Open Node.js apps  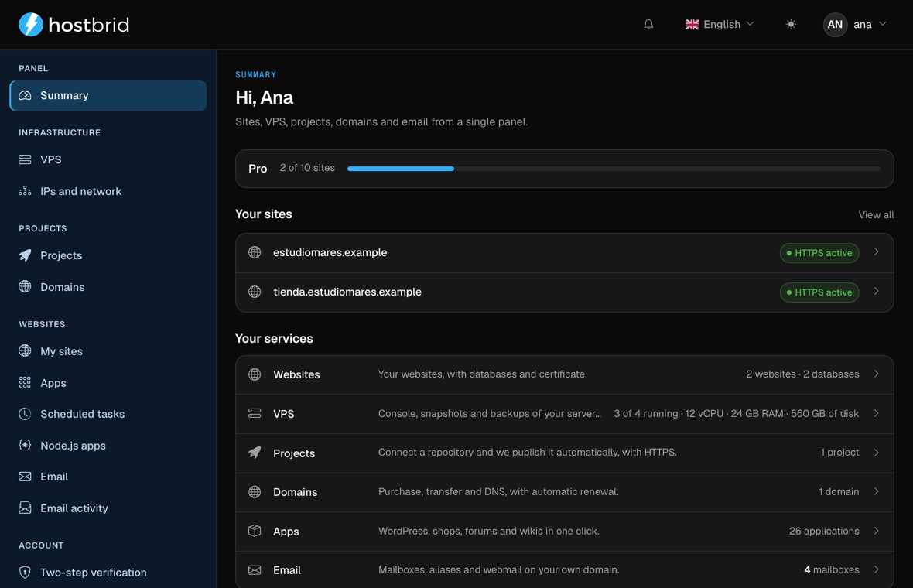pos(108,446)
